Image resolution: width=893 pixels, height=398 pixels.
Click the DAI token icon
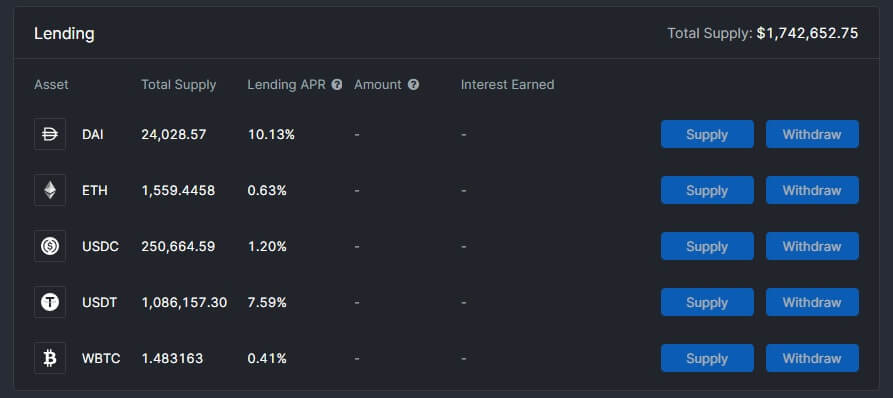coord(50,134)
